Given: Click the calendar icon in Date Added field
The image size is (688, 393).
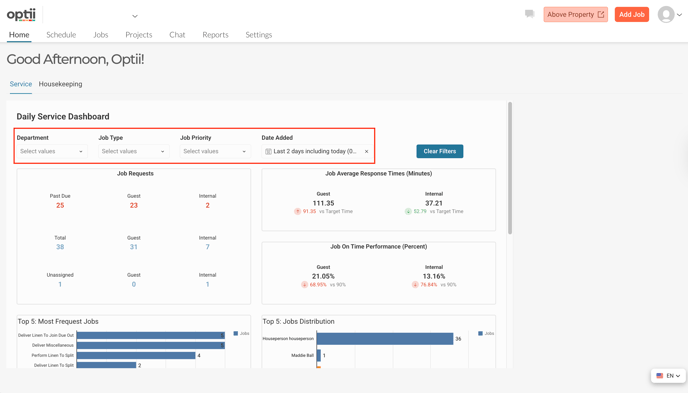Looking at the screenshot, I should (x=268, y=151).
